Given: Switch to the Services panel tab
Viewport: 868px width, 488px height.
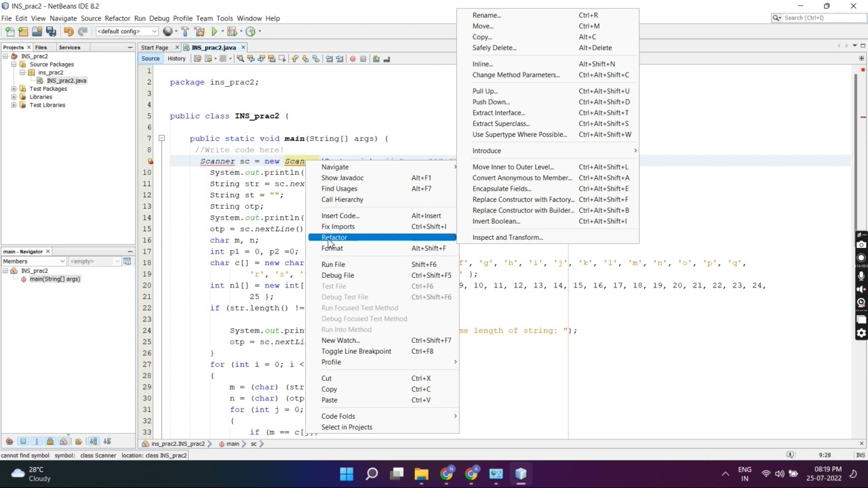Looking at the screenshot, I should 69,47.
